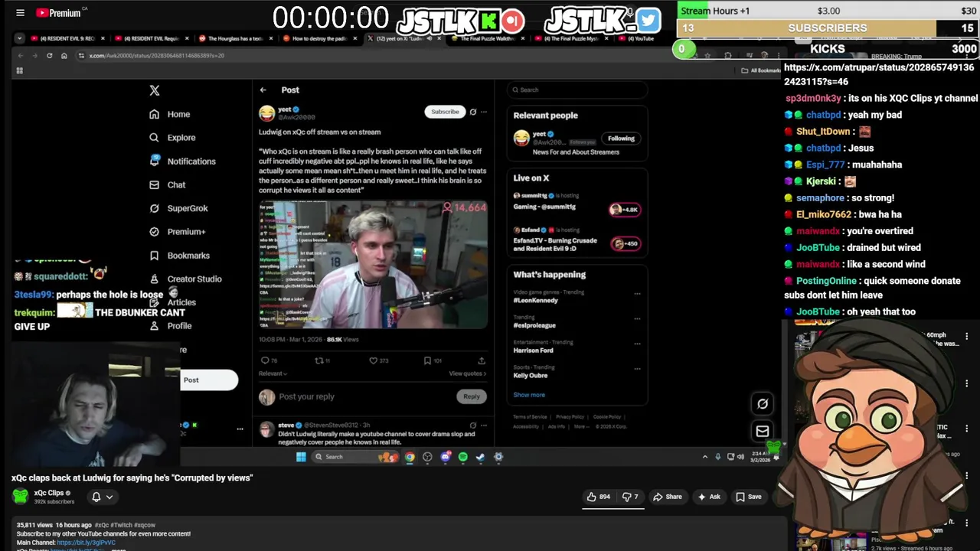Switch to The Final Puzzle Walkthrough tab

[x=487, y=38]
